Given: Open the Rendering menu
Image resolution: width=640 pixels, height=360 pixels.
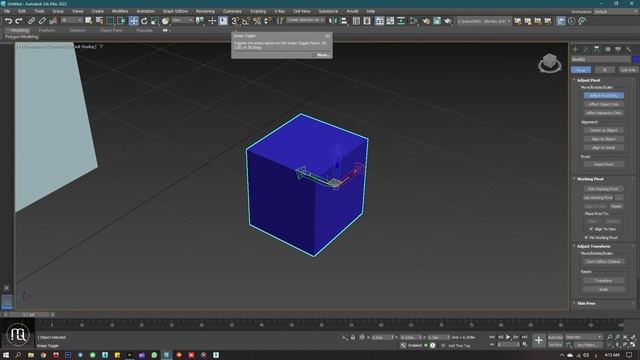Looking at the screenshot, I should pos(205,11).
